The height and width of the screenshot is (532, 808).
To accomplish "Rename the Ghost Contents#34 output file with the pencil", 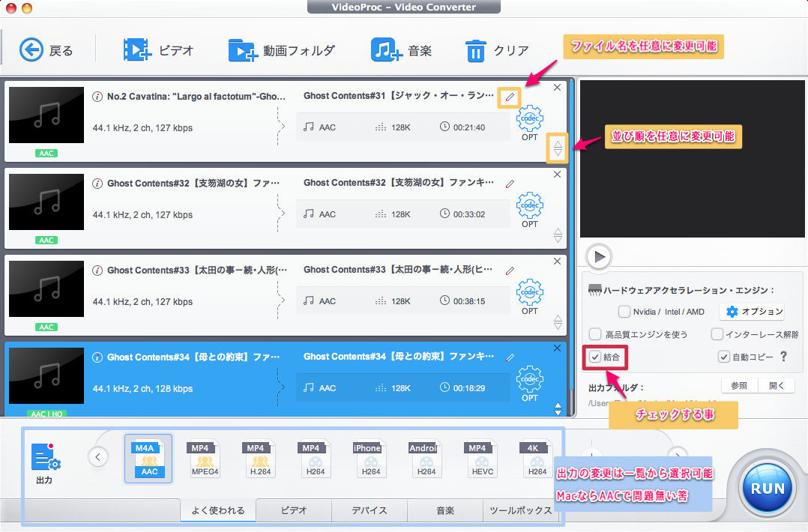I will 509,358.
